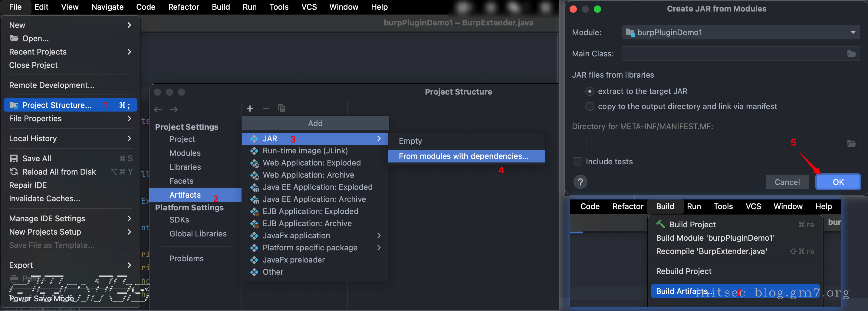Image resolution: width=868 pixels, height=311 pixels.
Task: Open help with the question mark icon
Action: (x=580, y=182)
